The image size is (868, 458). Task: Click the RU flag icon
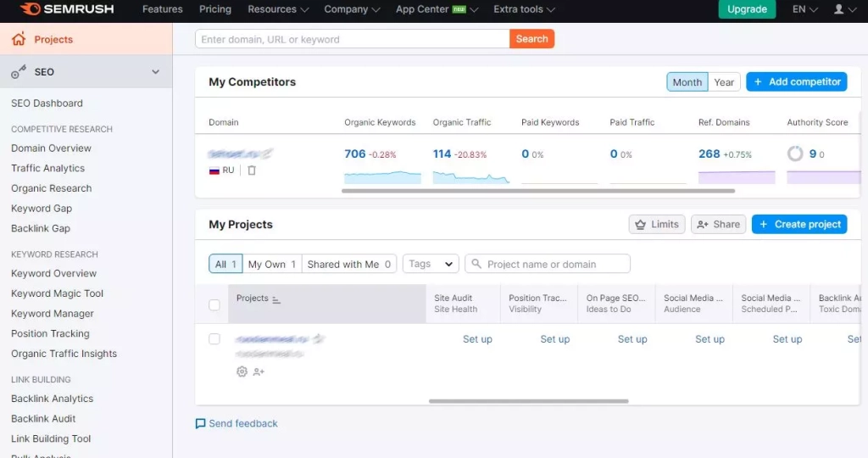tap(214, 170)
